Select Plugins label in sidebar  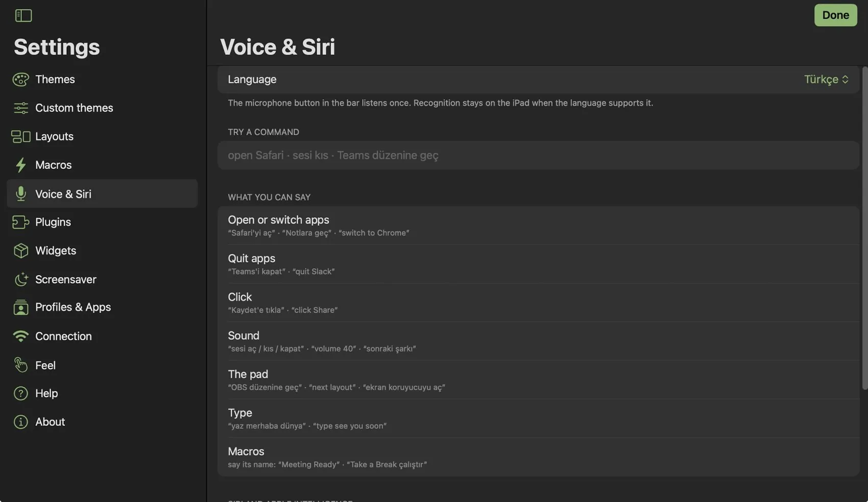(x=53, y=222)
